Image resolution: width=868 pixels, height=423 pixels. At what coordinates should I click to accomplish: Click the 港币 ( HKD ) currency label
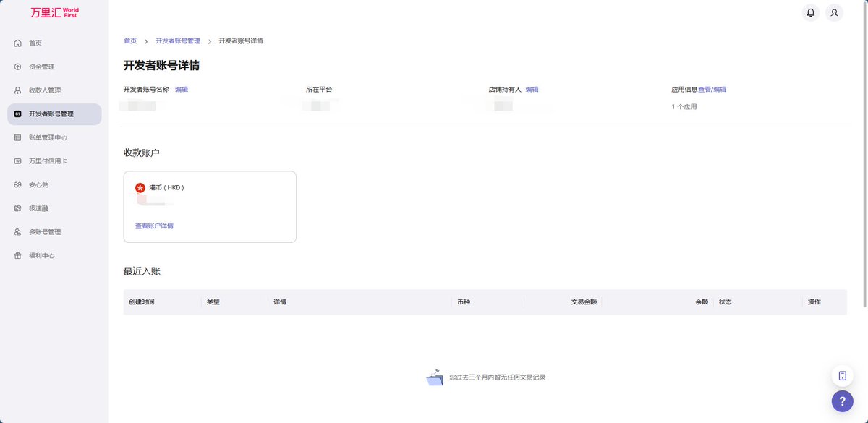pos(166,187)
